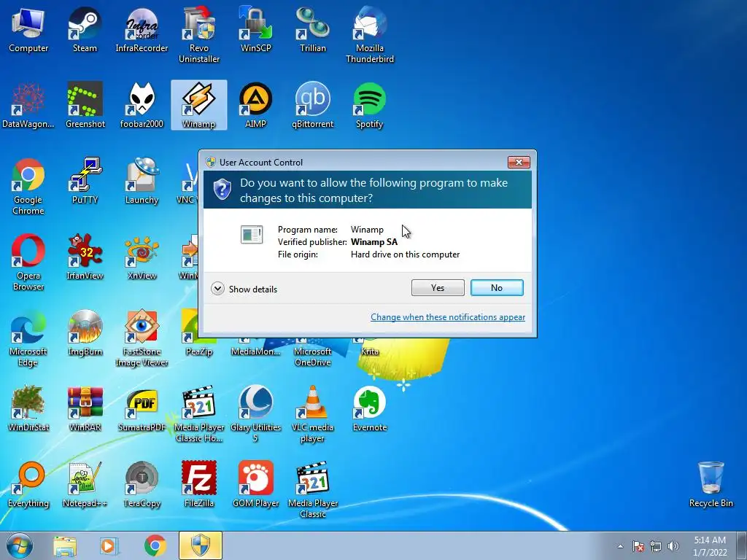The image size is (747, 560).
Task: Launch Steam from the desktop
Action: [x=85, y=31]
